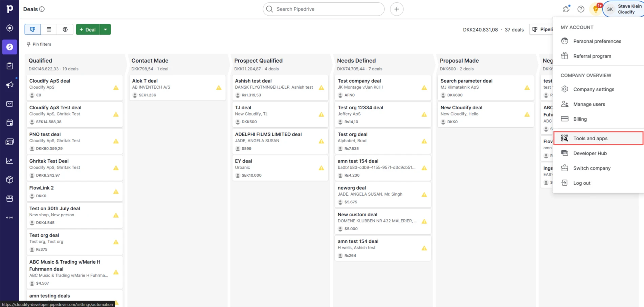The width and height of the screenshot is (644, 307).
Task: Switch to pipeline board view
Action: (x=33, y=29)
